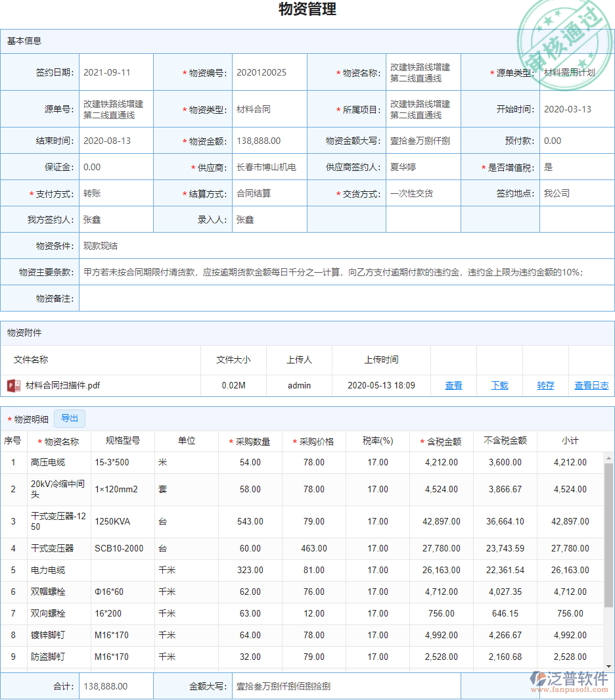Click the 导出 export button
This screenshot has width=615, height=700.
click(70, 418)
